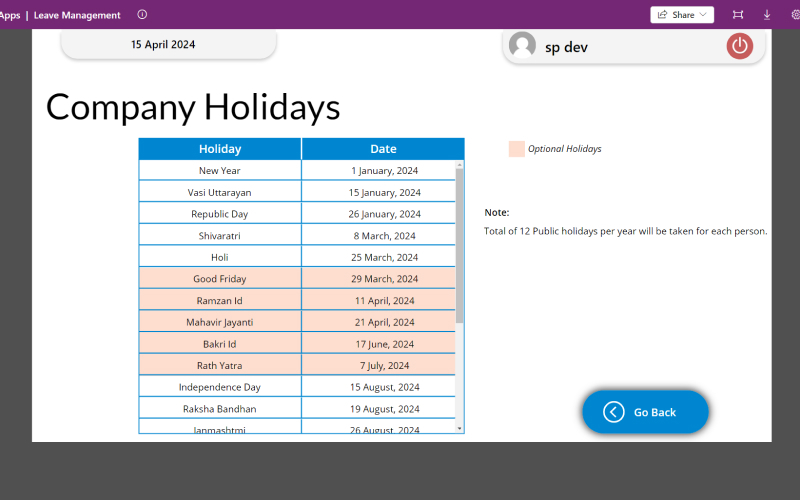Click the scrollbar up arrow in holiday table
Viewport: 800px width, 500px height.
(x=459, y=165)
